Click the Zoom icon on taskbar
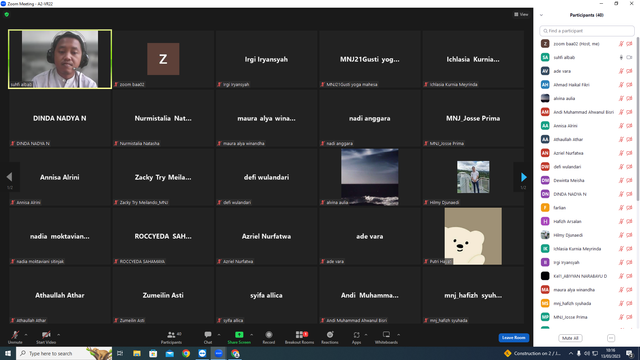Screen dimensions: 640x360 (x=219, y=353)
